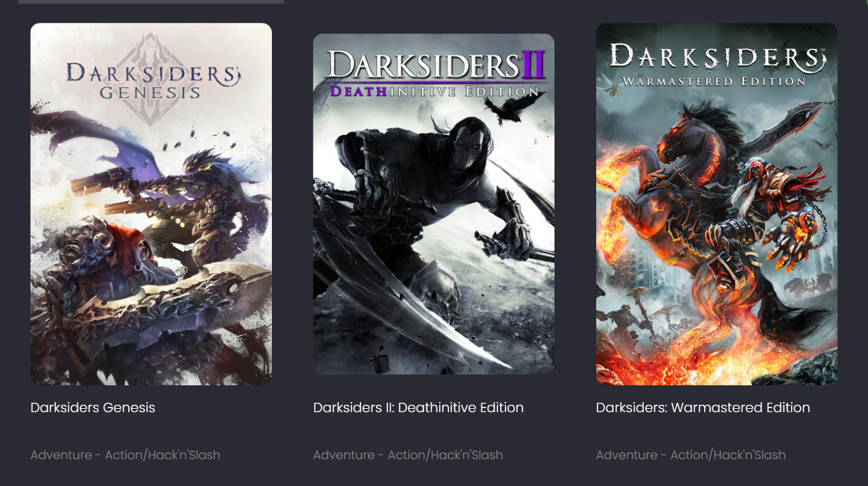Click the Darksiders: Warmastered Edition title

(703, 407)
